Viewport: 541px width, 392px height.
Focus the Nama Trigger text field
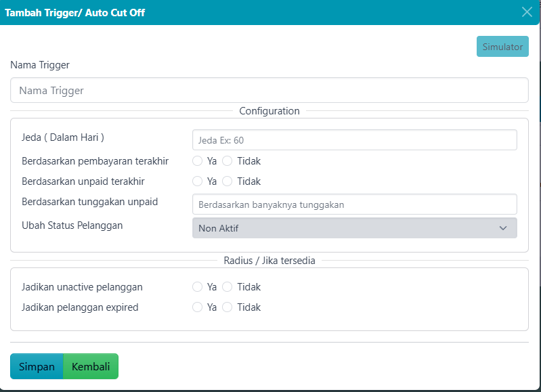[x=269, y=90]
